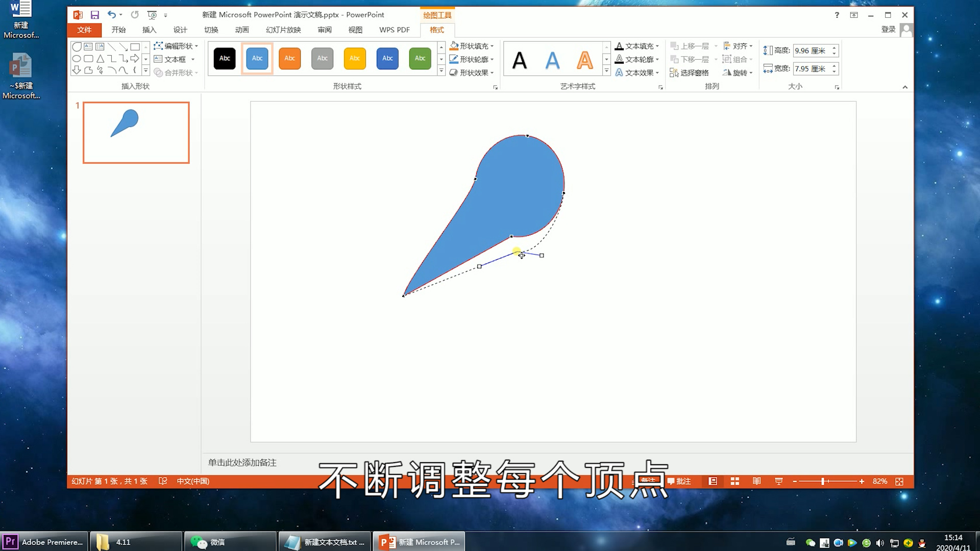Select the right arrow shape in gallery
Viewport: 980px width, 551px height.
click(135, 59)
